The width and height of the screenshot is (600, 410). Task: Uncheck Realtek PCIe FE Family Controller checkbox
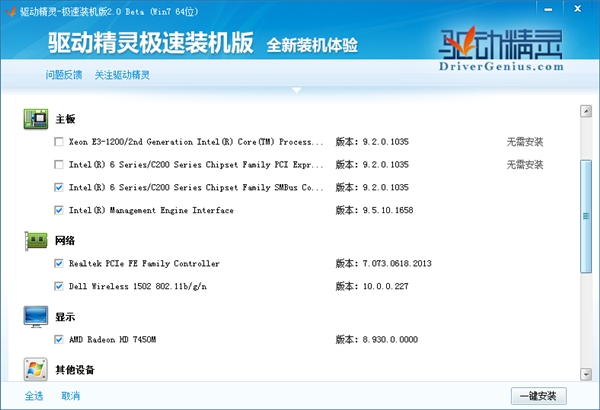click(x=59, y=263)
